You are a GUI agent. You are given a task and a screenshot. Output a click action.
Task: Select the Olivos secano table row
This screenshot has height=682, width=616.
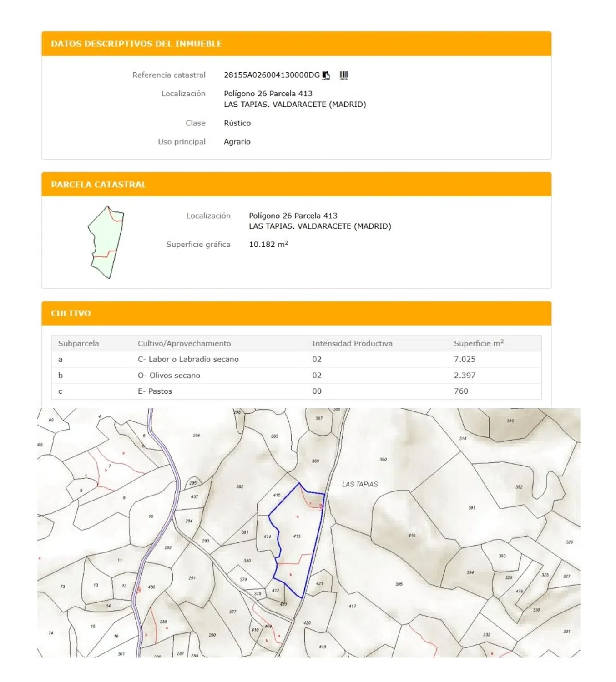coord(169,376)
